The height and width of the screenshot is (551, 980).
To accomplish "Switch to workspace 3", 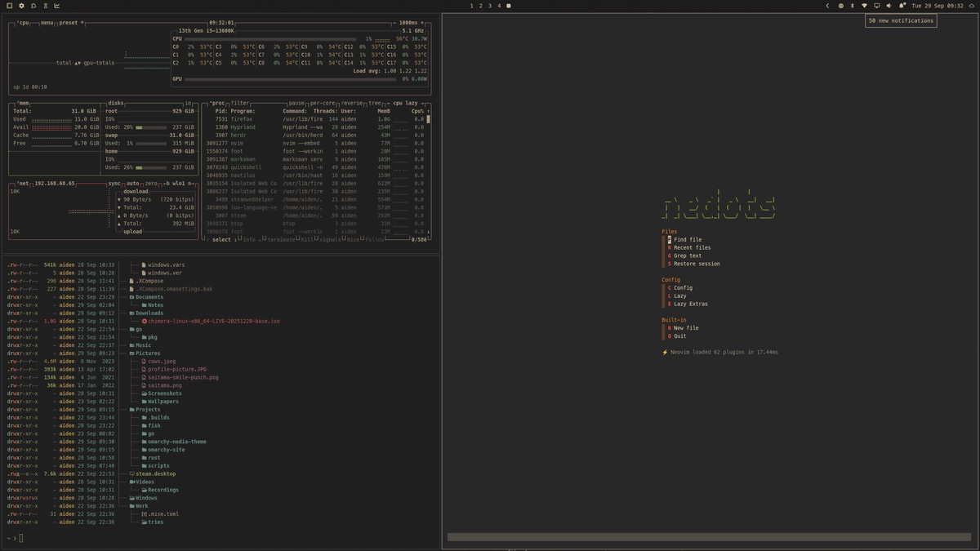I will pos(490,6).
